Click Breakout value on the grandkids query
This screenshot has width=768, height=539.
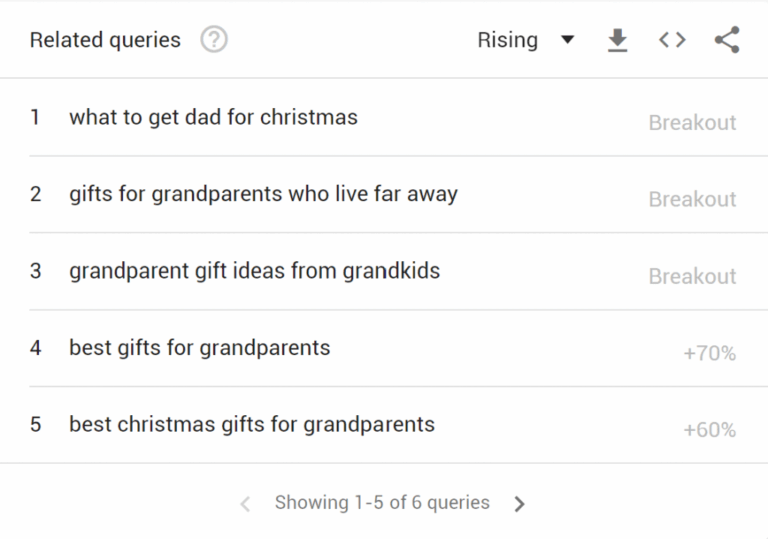point(692,276)
